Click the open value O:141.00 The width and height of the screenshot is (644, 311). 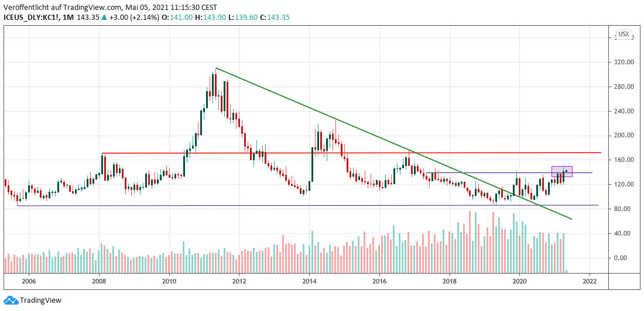[x=178, y=17]
